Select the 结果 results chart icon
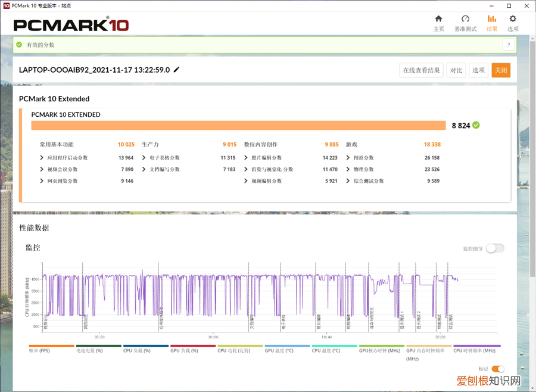 click(x=491, y=19)
